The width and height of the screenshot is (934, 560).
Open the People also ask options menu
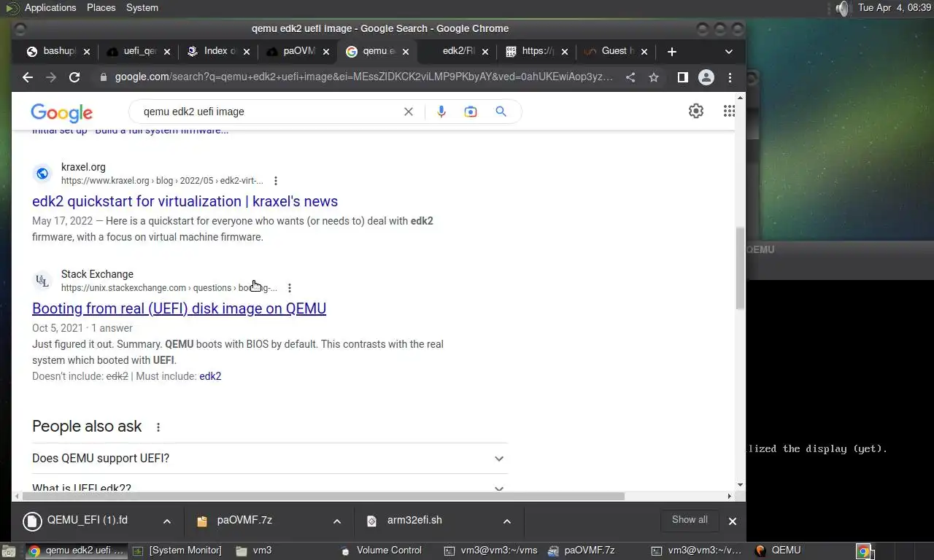click(x=158, y=427)
